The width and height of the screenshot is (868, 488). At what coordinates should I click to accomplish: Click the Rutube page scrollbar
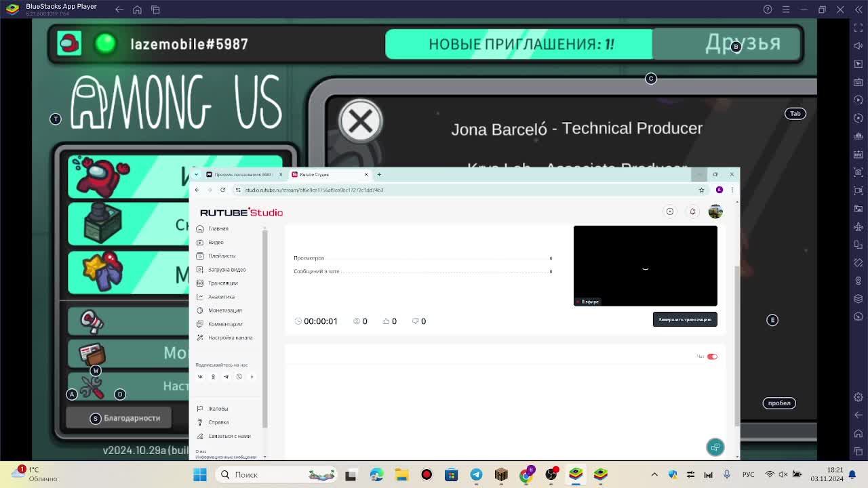[x=737, y=346]
